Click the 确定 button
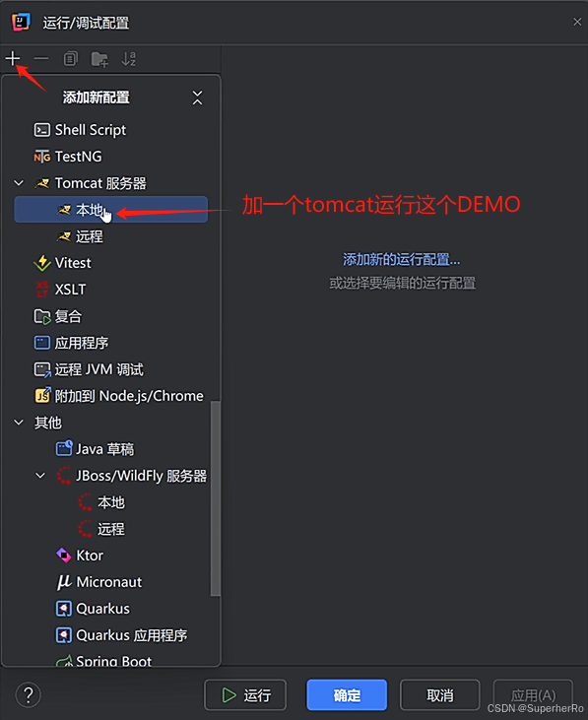Viewport: 588px width, 720px height. click(x=347, y=695)
